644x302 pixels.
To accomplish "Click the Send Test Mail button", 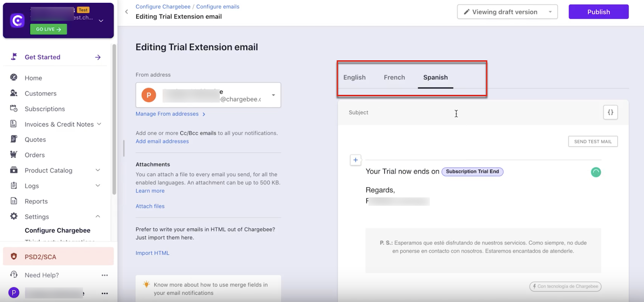I will 592,142.
